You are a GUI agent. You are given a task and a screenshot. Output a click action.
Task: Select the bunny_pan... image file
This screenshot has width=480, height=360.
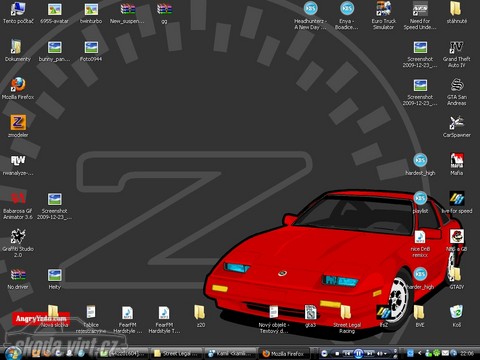[x=54, y=51]
